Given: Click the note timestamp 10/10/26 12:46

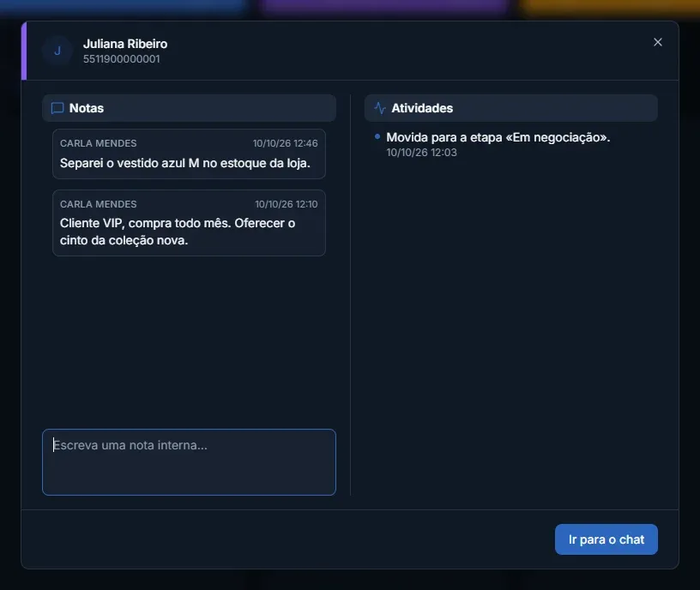Looking at the screenshot, I should (x=286, y=143).
